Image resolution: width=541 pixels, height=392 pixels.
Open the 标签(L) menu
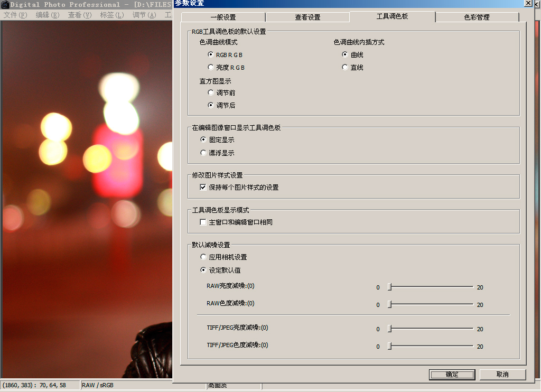(112, 15)
